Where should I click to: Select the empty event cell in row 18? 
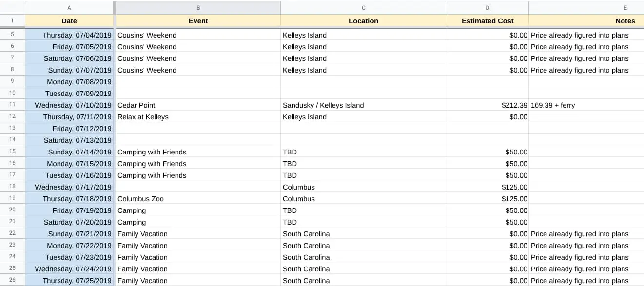tap(198, 187)
